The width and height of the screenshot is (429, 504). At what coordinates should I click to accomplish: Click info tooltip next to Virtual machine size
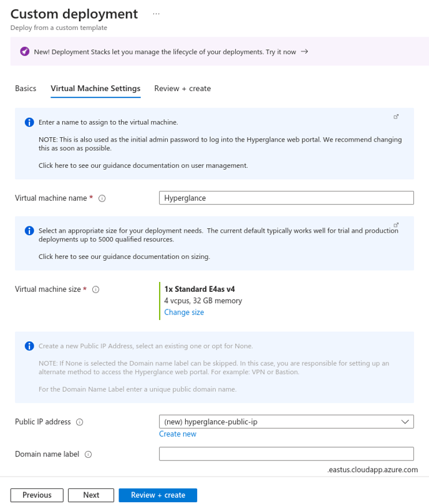point(96,289)
